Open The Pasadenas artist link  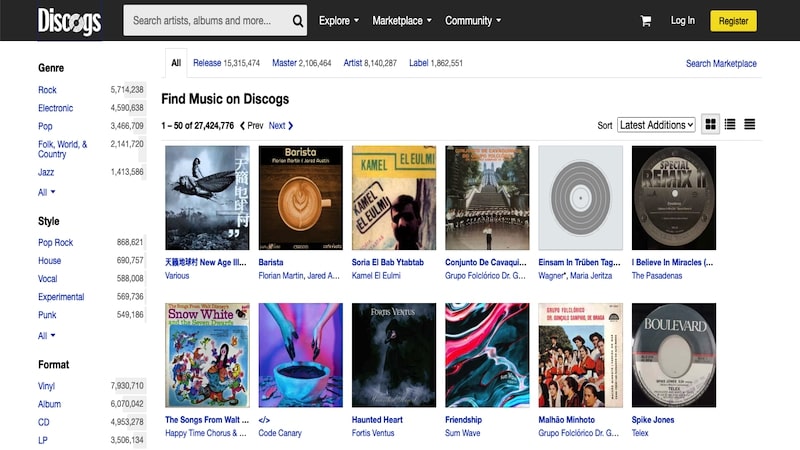click(657, 276)
